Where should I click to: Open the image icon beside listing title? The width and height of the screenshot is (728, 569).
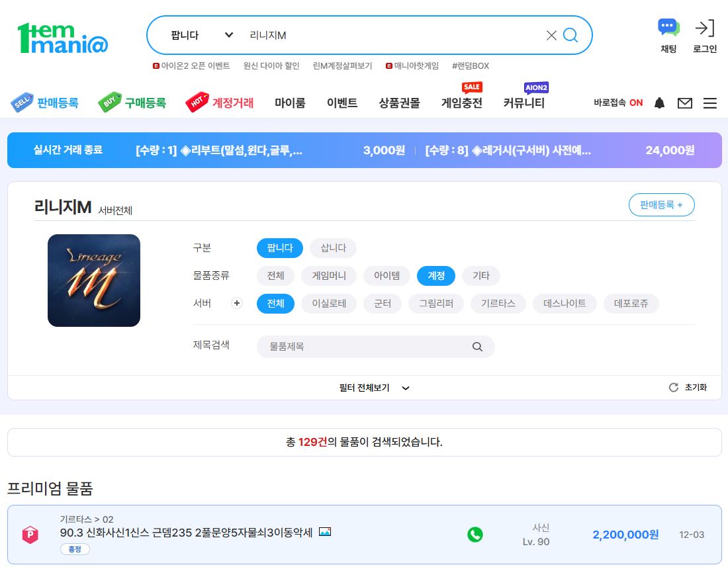point(325,532)
